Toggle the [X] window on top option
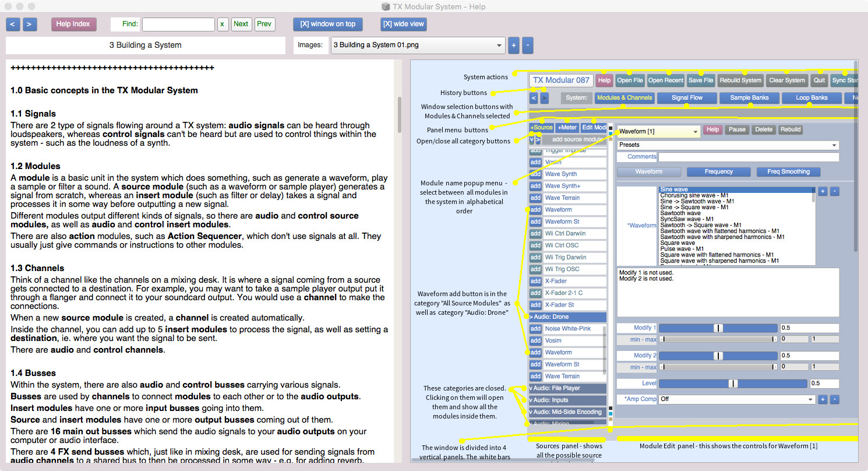The image size is (868, 471). [x=327, y=24]
